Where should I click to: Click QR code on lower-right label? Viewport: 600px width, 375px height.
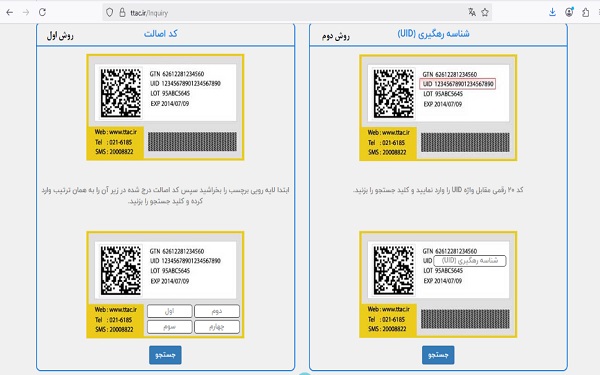click(x=394, y=271)
